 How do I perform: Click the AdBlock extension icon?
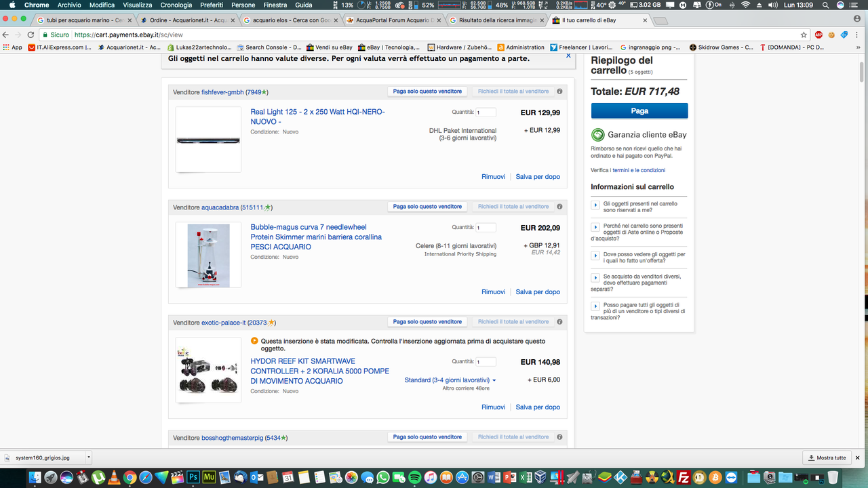[x=818, y=35]
